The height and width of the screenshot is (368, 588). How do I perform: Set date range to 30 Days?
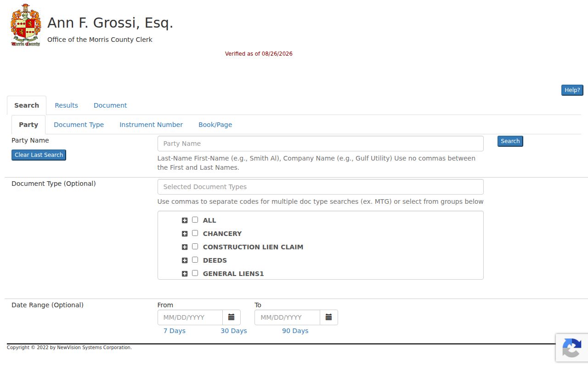coord(234,331)
